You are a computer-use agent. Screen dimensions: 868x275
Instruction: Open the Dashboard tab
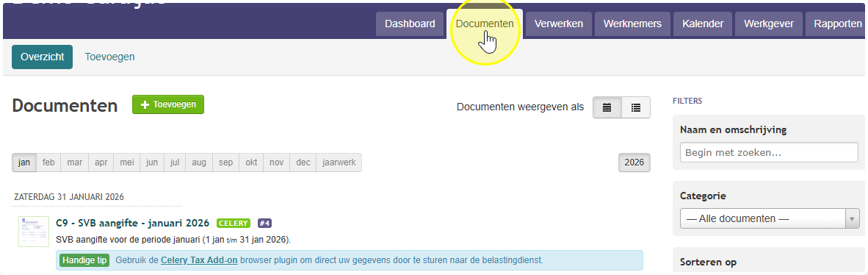coord(410,24)
